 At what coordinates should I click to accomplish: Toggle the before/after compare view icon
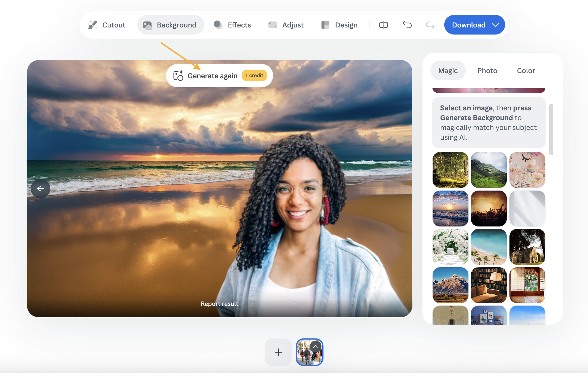click(x=383, y=25)
